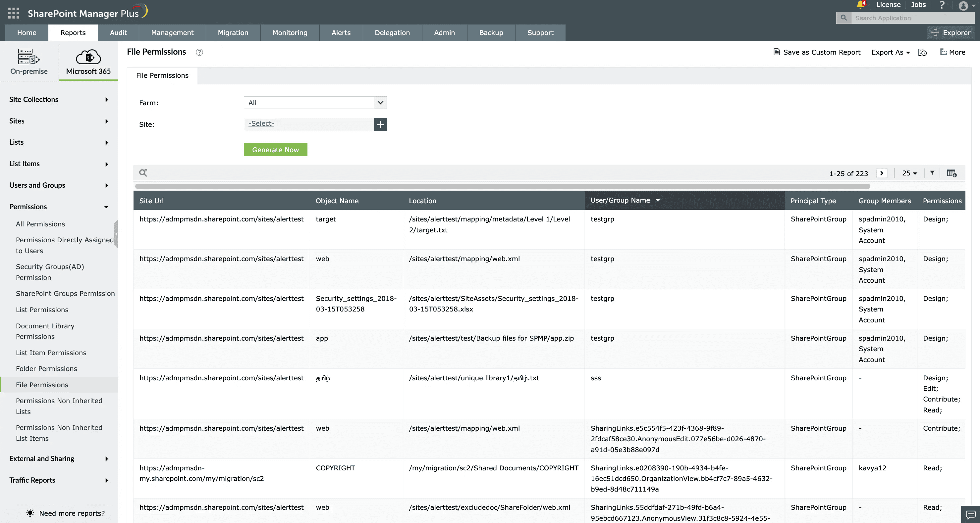This screenshot has width=980, height=523.
Task: Open the help question mark in header
Action: (942, 5)
